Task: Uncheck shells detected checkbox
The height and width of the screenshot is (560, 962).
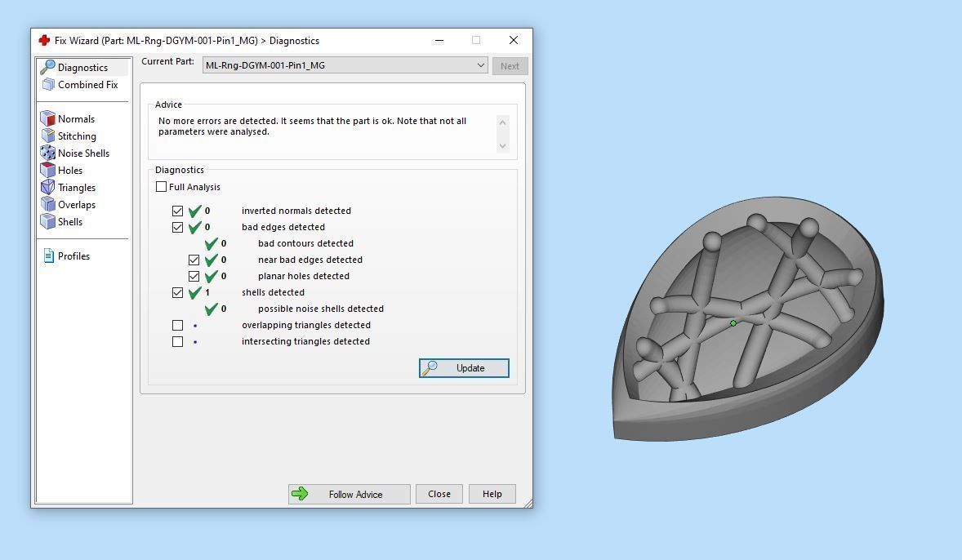Action: click(x=178, y=292)
